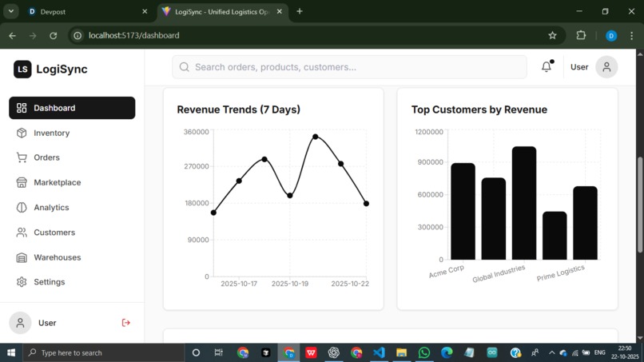The image size is (644, 362).
Task: Open WPS Office from the taskbar
Action: tap(311, 352)
